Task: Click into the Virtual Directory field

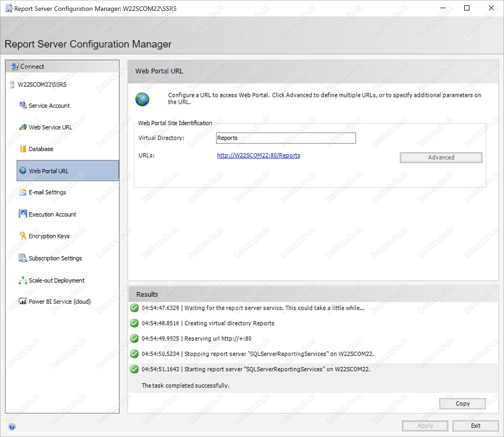Action: [286, 138]
